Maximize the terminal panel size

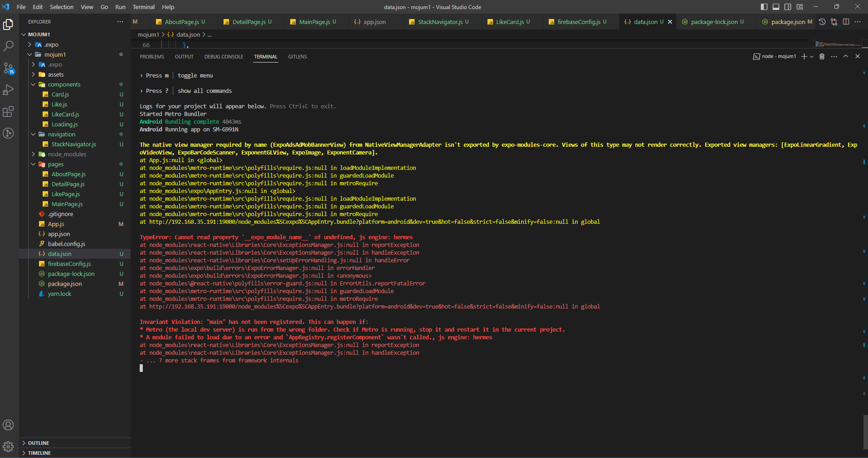pyautogui.click(x=845, y=56)
